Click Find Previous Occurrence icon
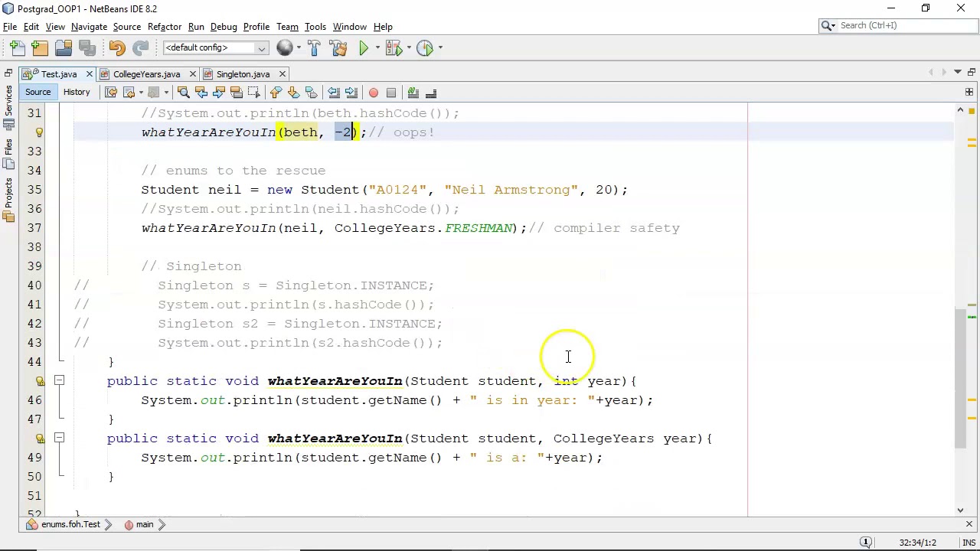Screen dimensions: 980x551 (201, 93)
